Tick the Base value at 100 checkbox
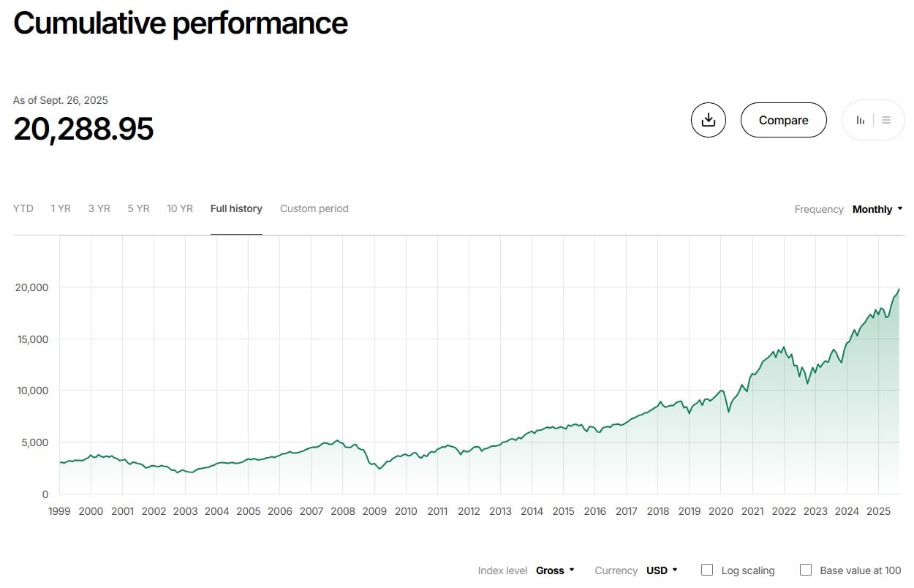The image size is (914, 588). 806,570
